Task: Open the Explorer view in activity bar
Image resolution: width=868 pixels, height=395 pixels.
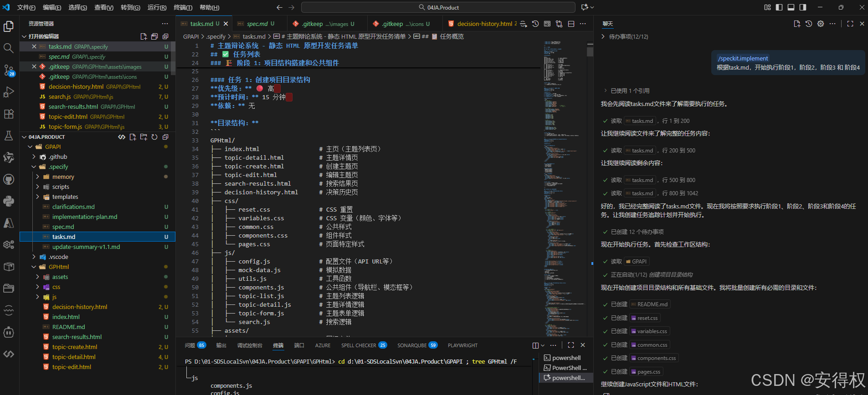Action: click(9, 26)
